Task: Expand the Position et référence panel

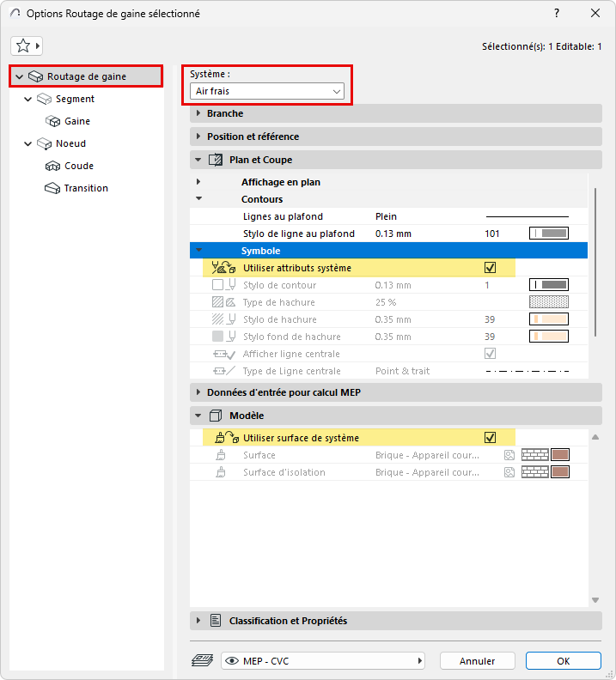Action: [x=198, y=137]
